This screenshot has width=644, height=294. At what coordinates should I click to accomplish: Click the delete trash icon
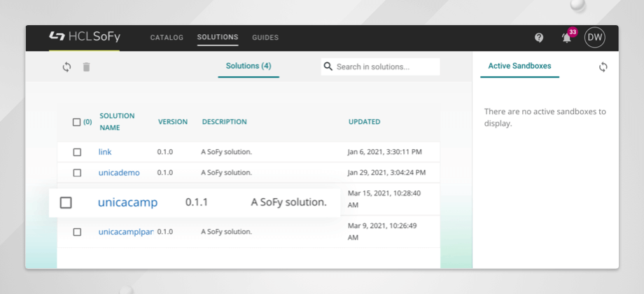tap(86, 66)
